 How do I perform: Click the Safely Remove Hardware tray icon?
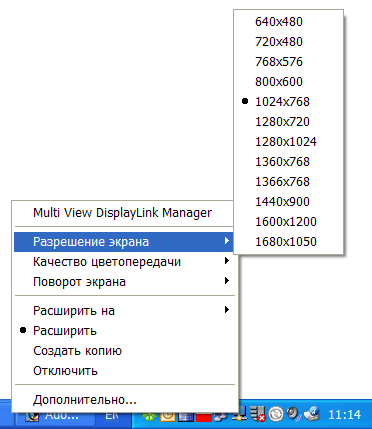tap(312, 414)
